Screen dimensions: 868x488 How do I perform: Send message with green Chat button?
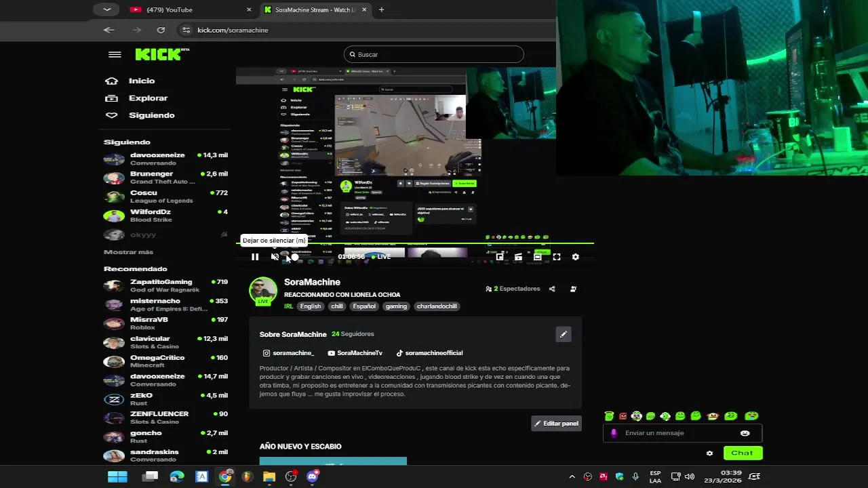pyautogui.click(x=743, y=453)
